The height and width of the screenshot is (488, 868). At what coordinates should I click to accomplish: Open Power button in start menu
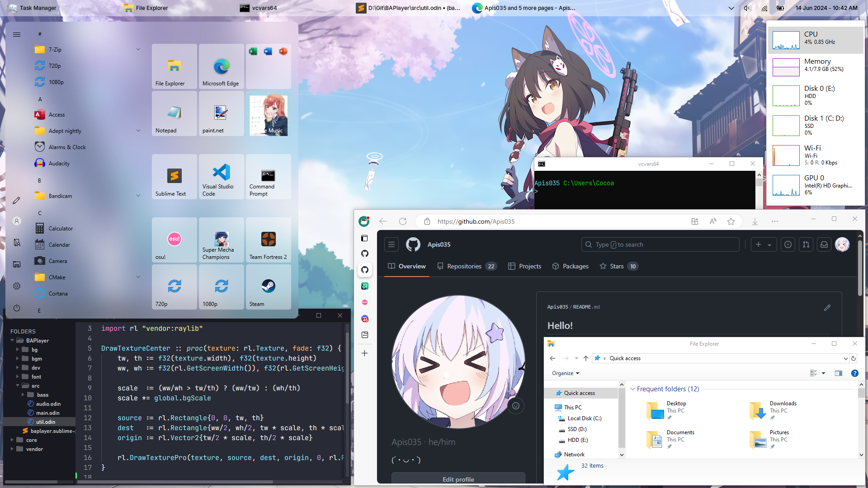click(17, 308)
